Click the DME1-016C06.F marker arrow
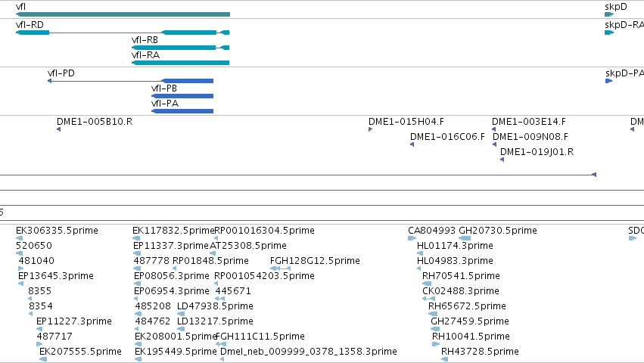644x363 pixels. tap(412, 144)
